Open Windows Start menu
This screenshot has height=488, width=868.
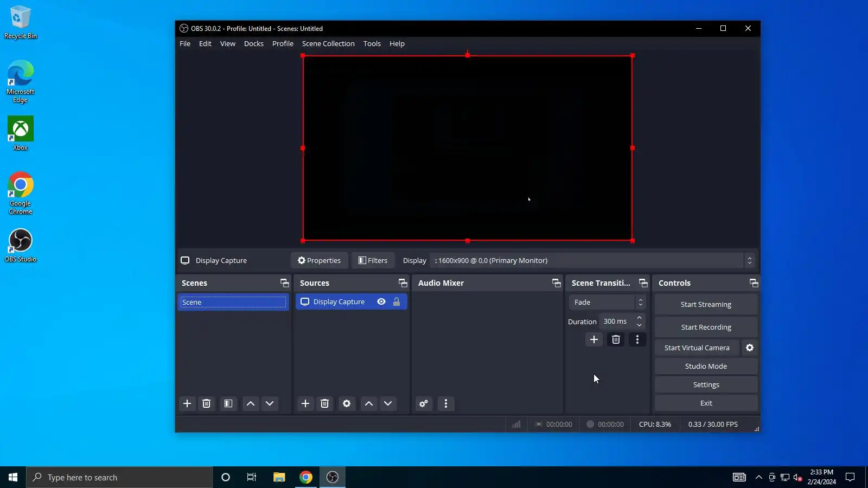pos(13,477)
